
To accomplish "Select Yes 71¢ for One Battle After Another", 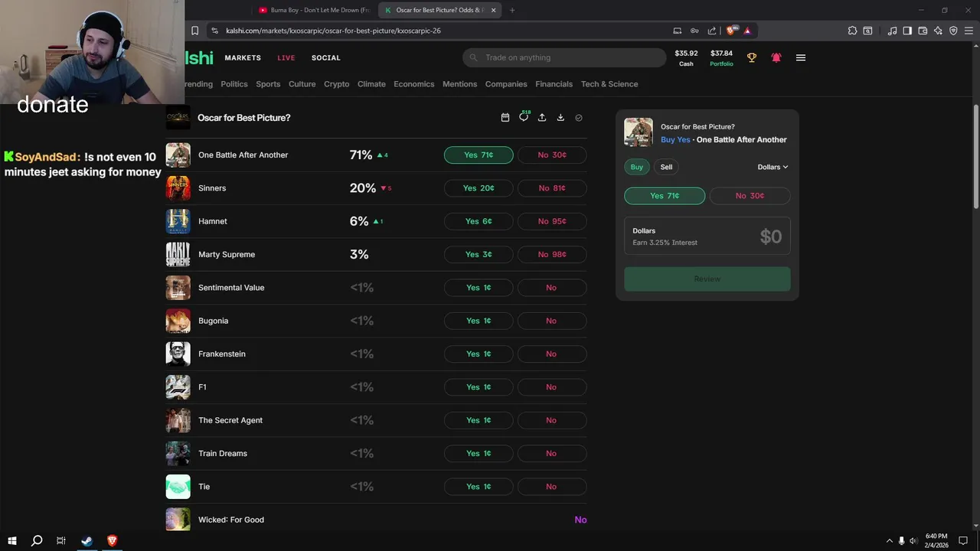I will [x=479, y=155].
